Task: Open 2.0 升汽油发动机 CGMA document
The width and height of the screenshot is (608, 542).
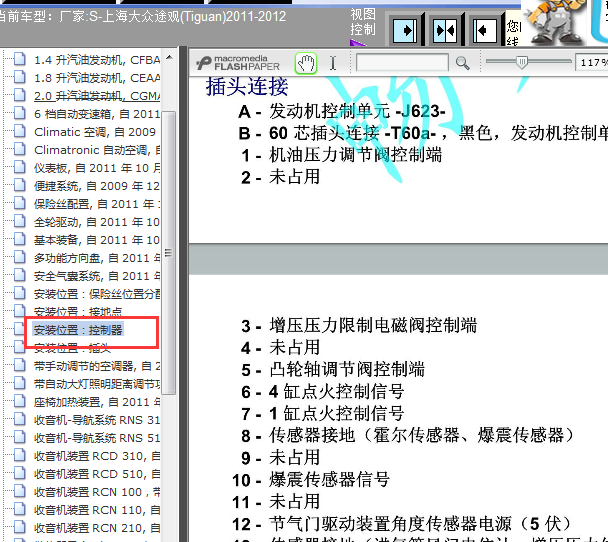Action: pyautogui.click(x=97, y=96)
